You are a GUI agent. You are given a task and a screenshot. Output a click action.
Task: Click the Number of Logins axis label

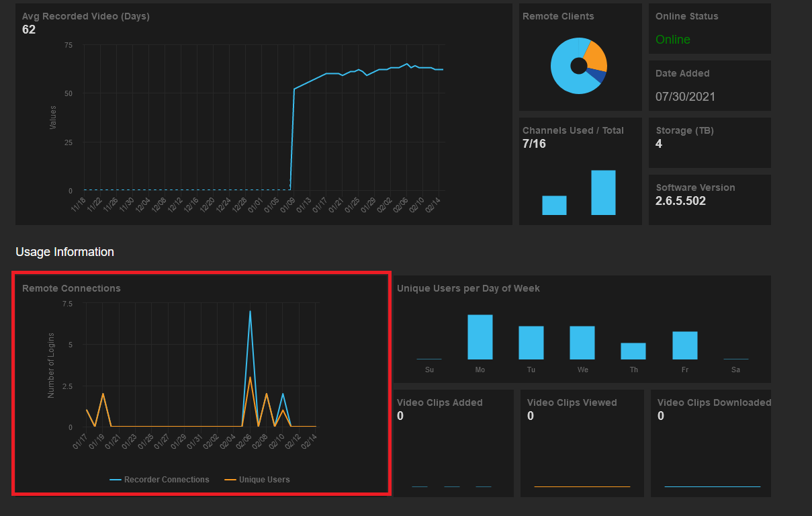click(51, 365)
